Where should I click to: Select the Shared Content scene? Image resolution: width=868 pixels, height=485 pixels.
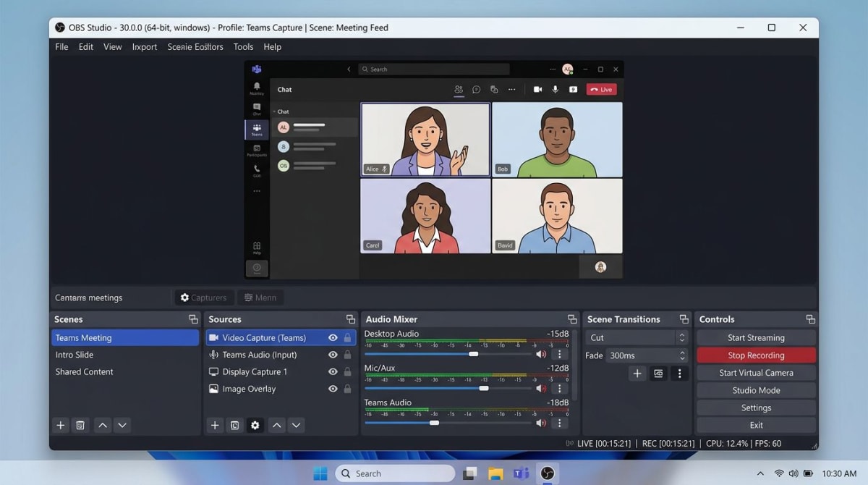[125, 372]
